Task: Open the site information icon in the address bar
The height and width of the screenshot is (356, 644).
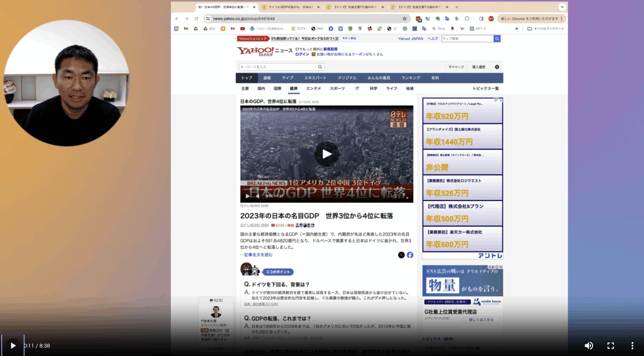Action: pos(208,19)
